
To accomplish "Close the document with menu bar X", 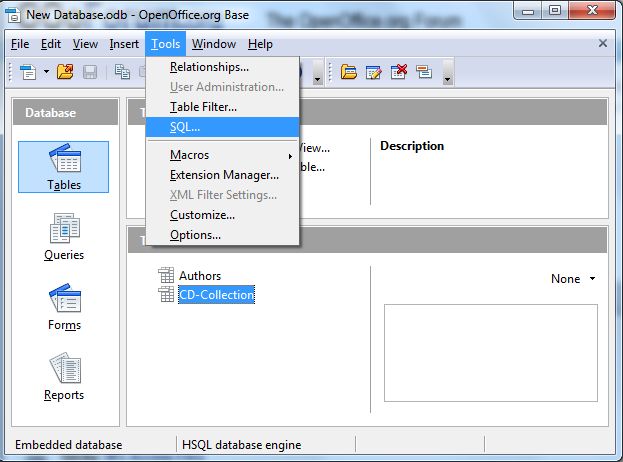I will coord(603,43).
